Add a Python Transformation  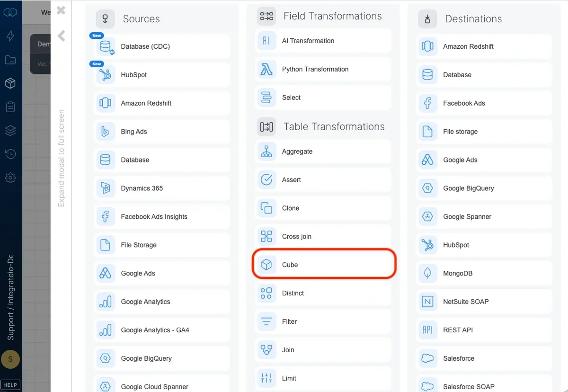coord(322,69)
